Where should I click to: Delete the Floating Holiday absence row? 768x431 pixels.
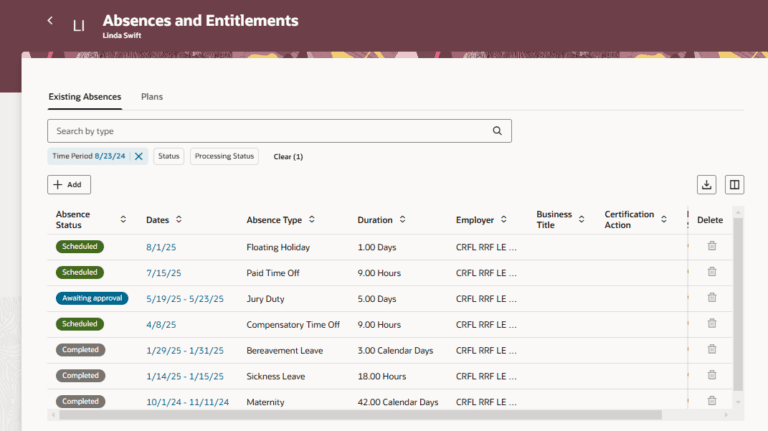click(x=712, y=246)
